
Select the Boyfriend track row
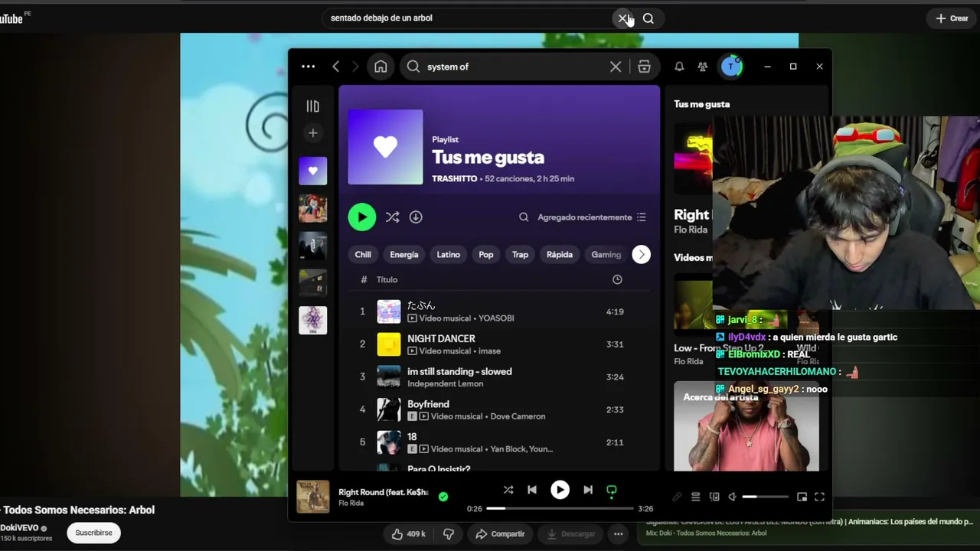pos(499,409)
